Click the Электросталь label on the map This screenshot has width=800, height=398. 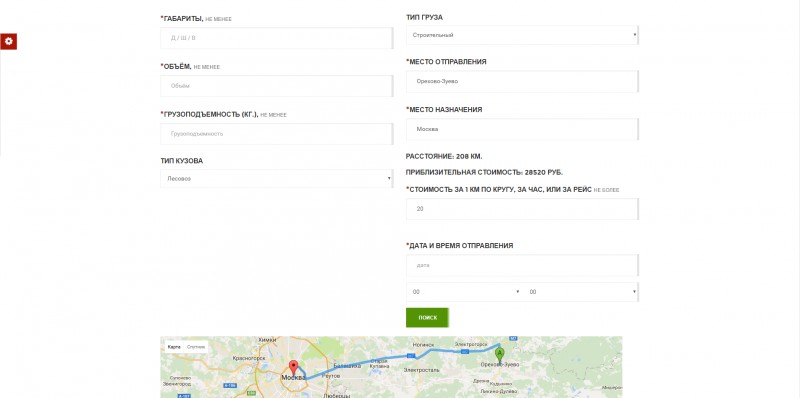click(x=421, y=369)
